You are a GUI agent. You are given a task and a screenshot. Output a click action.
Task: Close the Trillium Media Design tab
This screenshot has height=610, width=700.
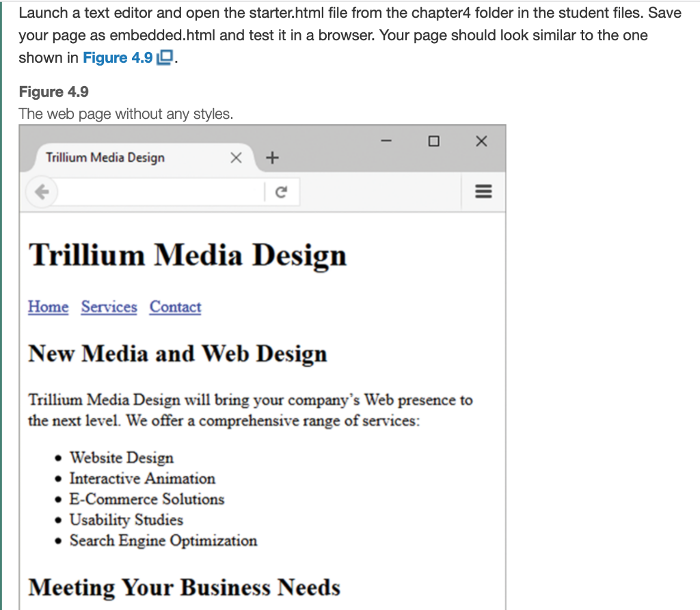[236, 157]
